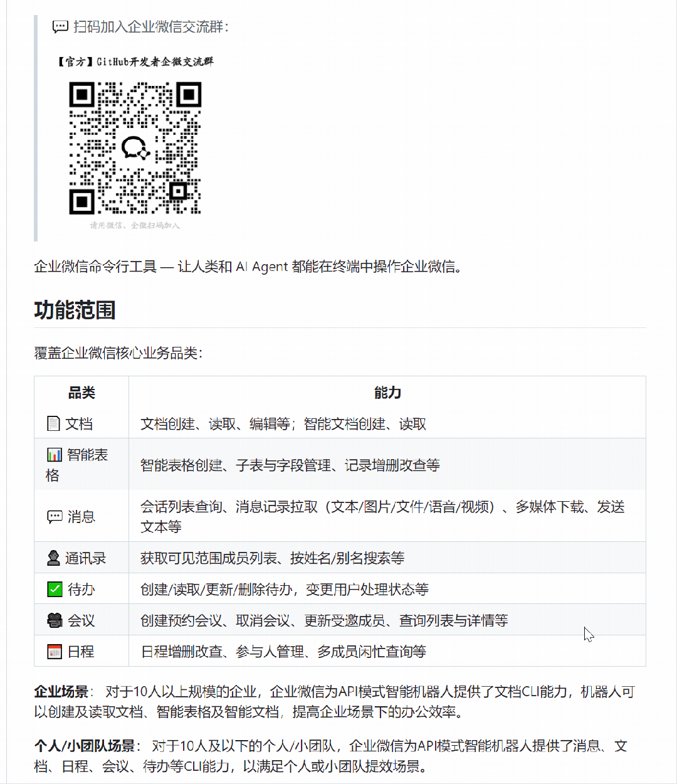Click the QR footer text 请用微信、企微扫码加入
The height and width of the screenshot is (784, 677).
click(x=135, y=225)
